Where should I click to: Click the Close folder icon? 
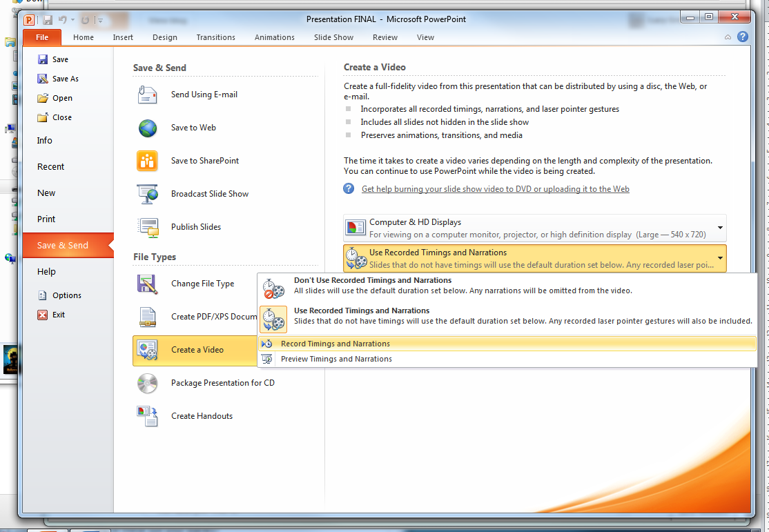pyautogui.click(x=43, y=117)
